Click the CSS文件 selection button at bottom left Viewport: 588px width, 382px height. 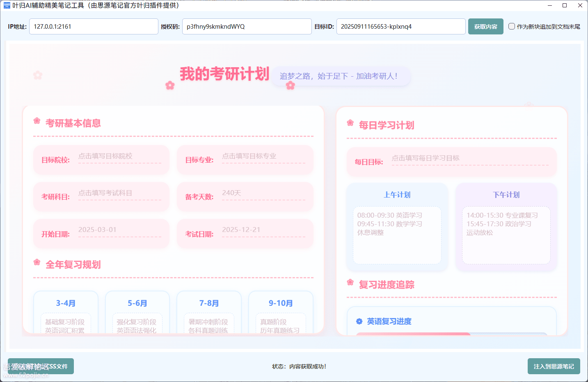point(41,366)
